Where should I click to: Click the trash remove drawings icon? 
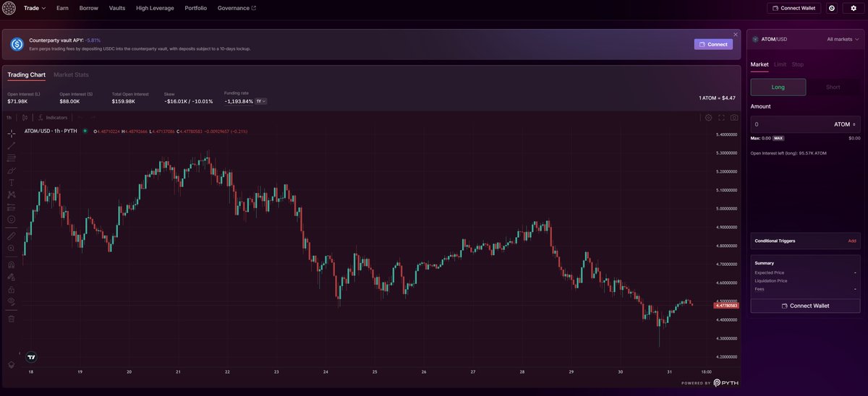click(x=12, y=318)
